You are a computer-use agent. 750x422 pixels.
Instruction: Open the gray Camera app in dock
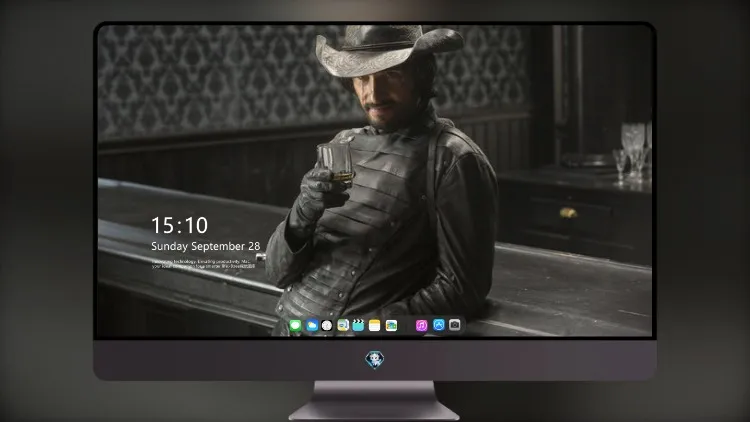455,325
